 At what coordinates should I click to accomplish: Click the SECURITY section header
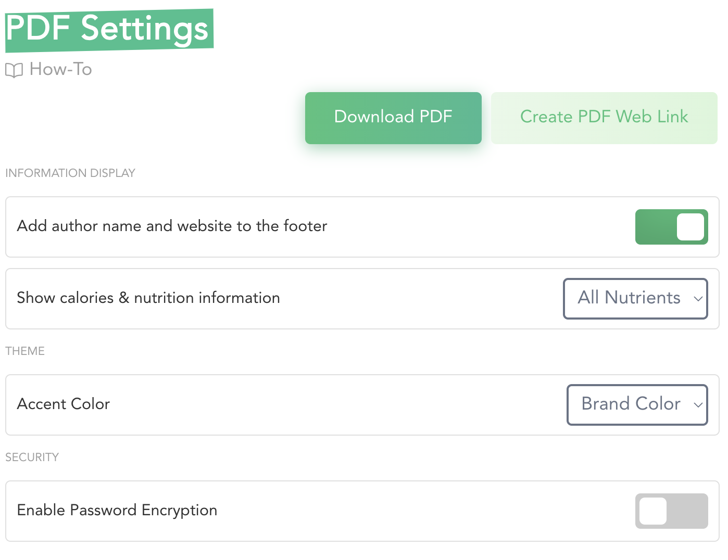(x=32, y=457)
